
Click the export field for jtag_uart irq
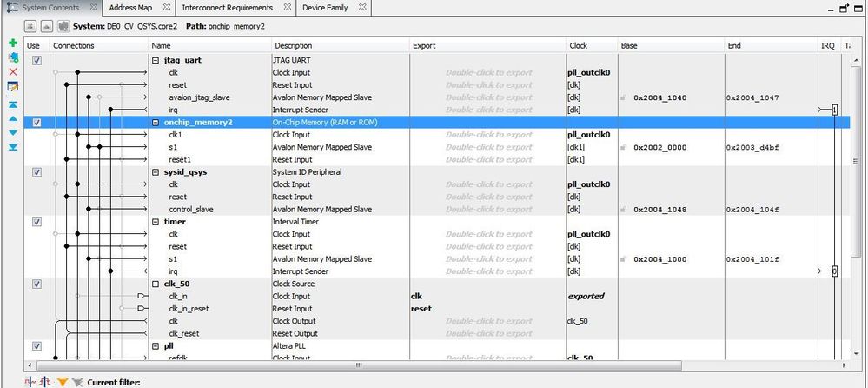click(487, 110)
